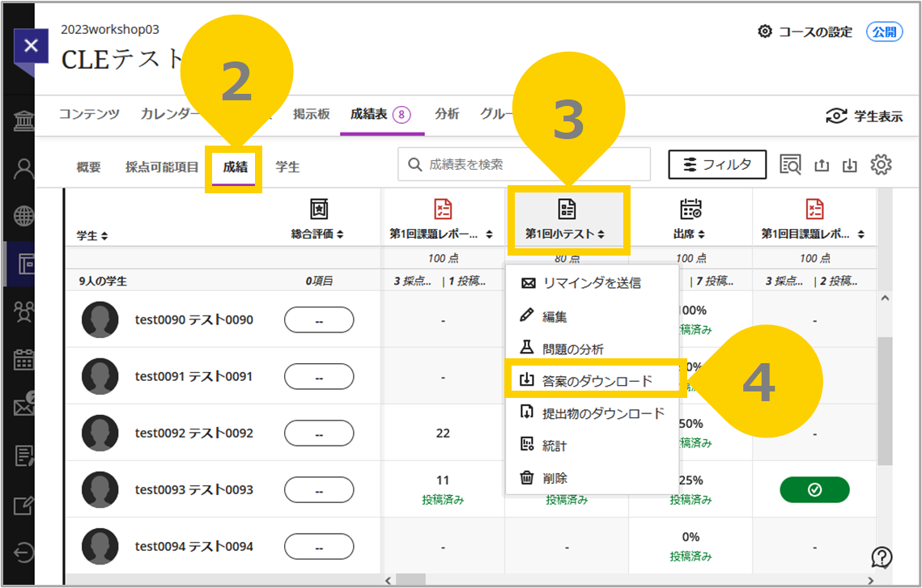The width and height of the screenshot is (922, 588).
Task: Open the 学生表示 student preview
Action: click(864, 116)
